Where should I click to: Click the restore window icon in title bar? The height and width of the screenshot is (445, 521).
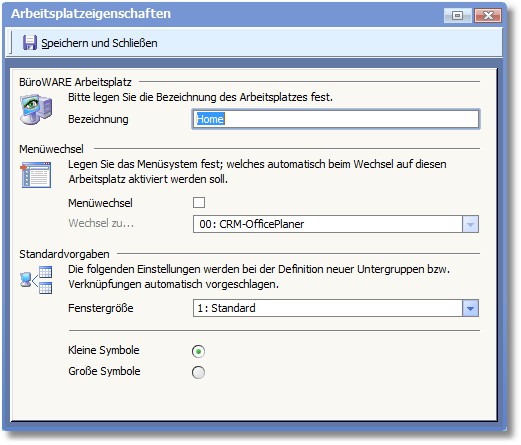(x=457, y=15)
